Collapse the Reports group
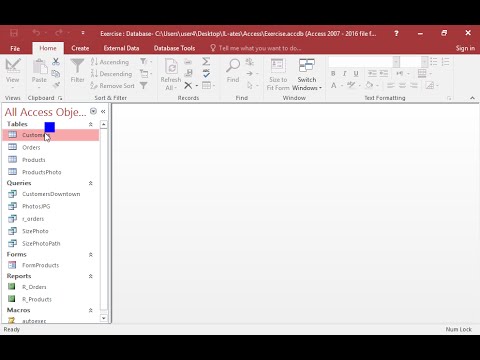The height and width of the screenshot is (360, 480). point(90,276)
